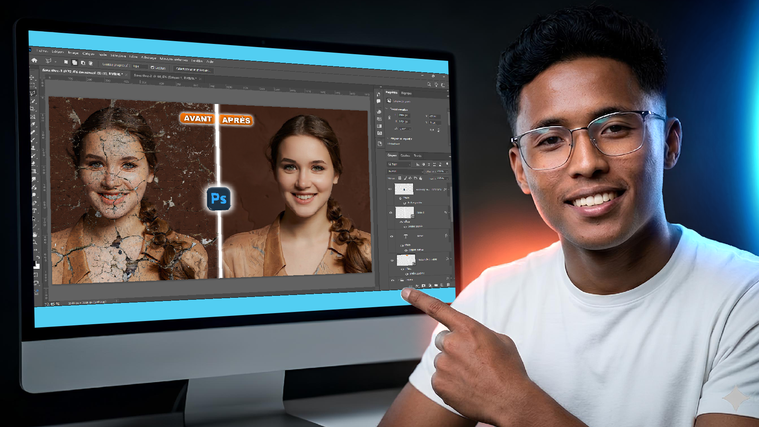Switch to the second document tab
The height and width of the screenshot is (427, 759).
point(165,77)
